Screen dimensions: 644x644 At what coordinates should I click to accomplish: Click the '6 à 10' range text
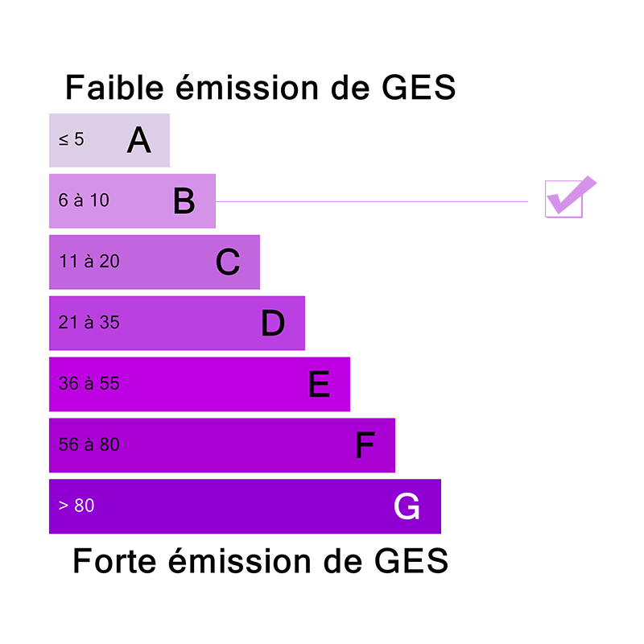(84, 200)
